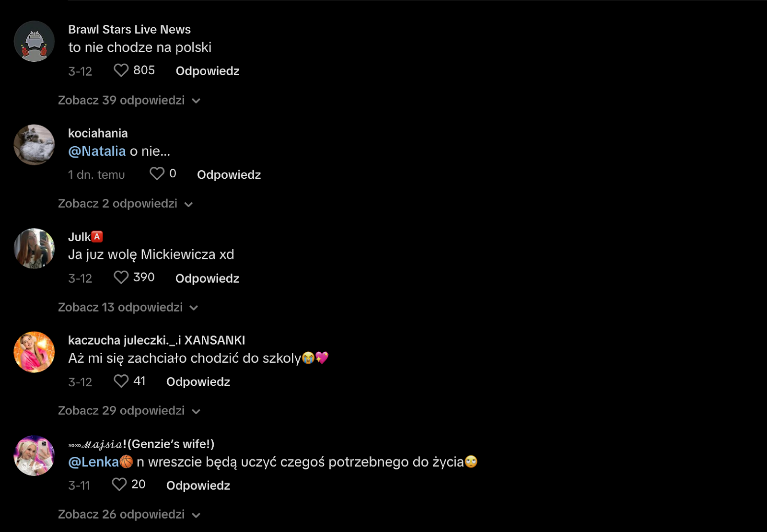Expand Zobacz 2 odpowiedzi replies

point(125,204)
